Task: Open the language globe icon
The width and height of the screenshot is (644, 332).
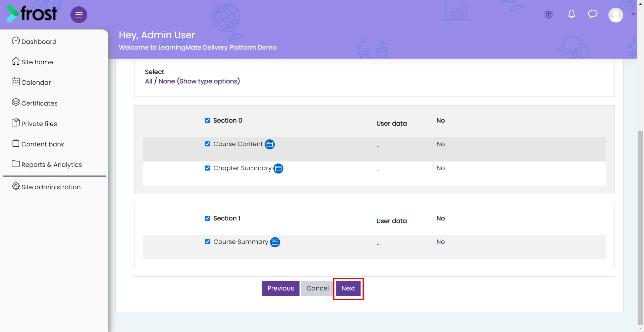Action: (x=548, y=14)
